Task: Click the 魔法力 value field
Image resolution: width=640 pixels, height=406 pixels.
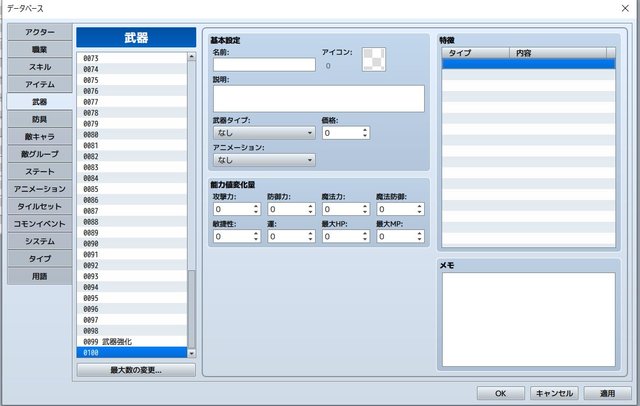Action: [x=342, y=209]
